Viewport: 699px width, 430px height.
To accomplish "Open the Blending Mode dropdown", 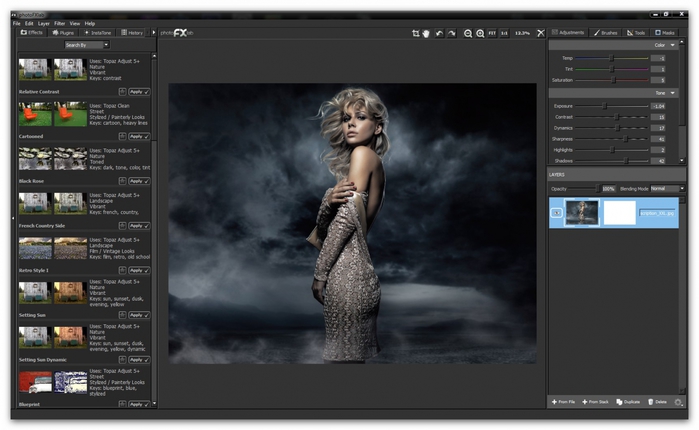I will pyautogui.click(x=667, y=189).
